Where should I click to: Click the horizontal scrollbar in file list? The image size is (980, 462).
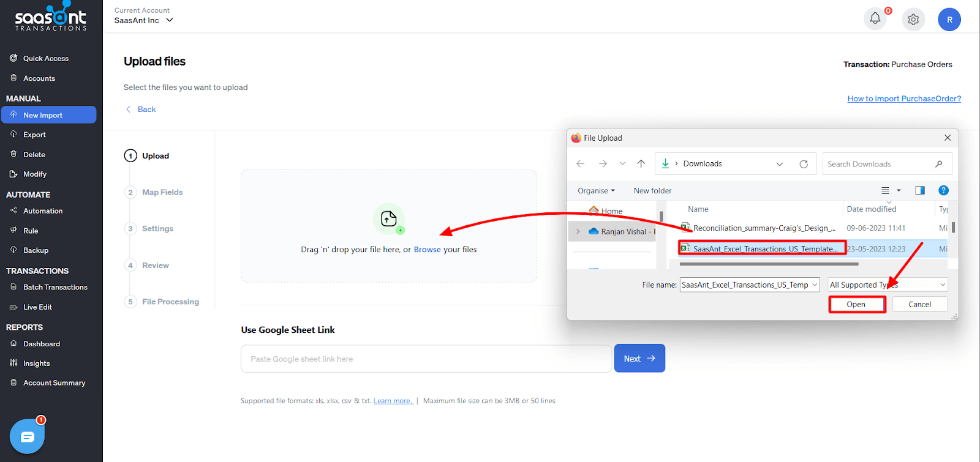click(769, 264)
